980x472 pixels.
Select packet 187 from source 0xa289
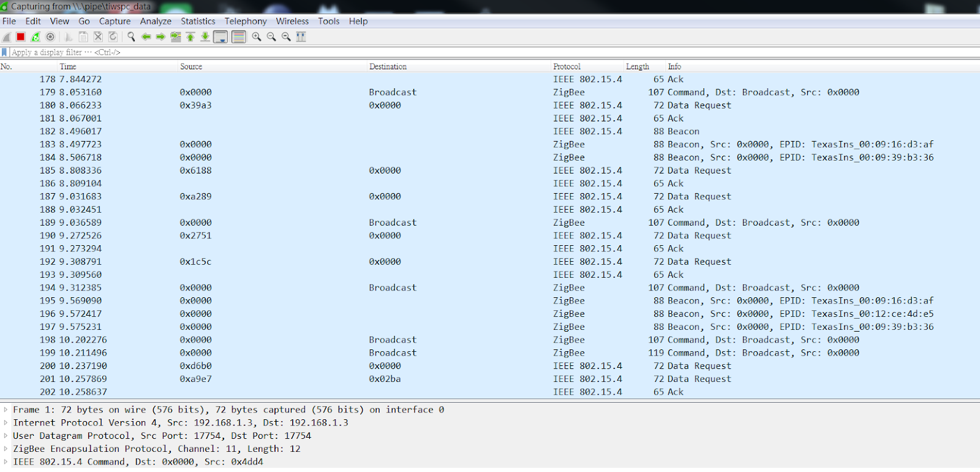pos(490,196)
